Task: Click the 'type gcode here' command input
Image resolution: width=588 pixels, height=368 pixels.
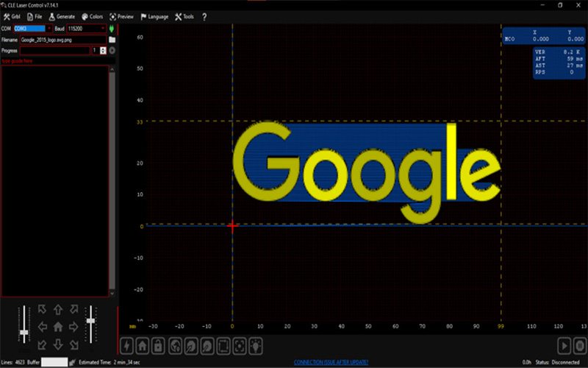Action: (x=58, y=61)
